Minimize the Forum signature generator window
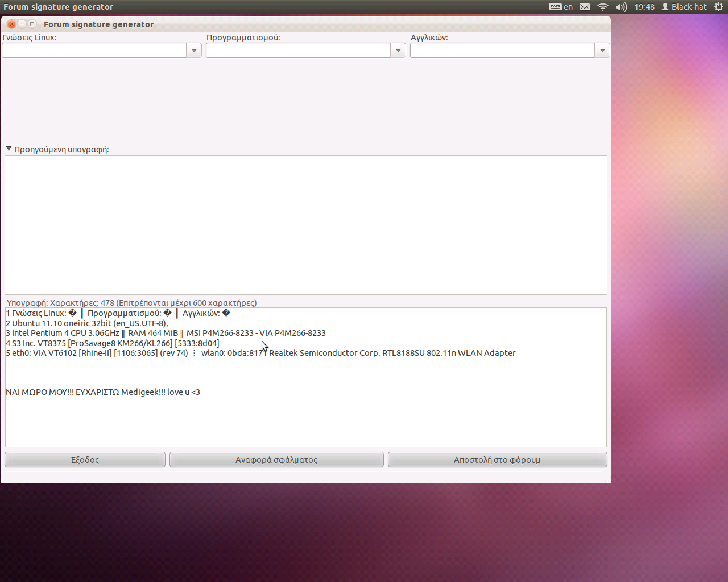 (22, 24)
